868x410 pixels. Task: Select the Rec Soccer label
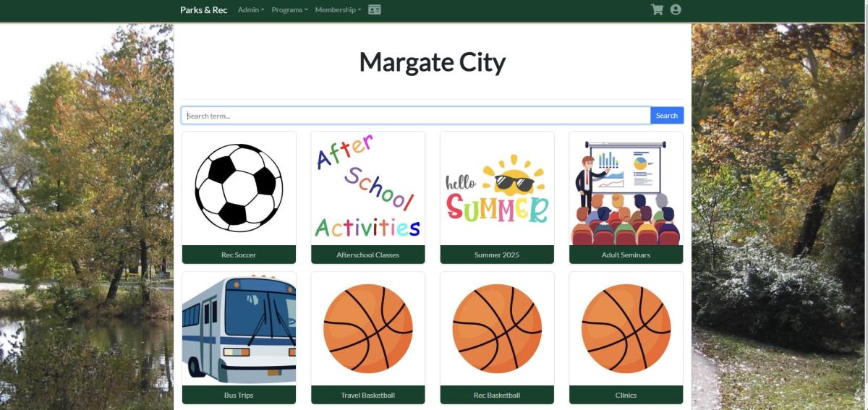pos(239,255)
